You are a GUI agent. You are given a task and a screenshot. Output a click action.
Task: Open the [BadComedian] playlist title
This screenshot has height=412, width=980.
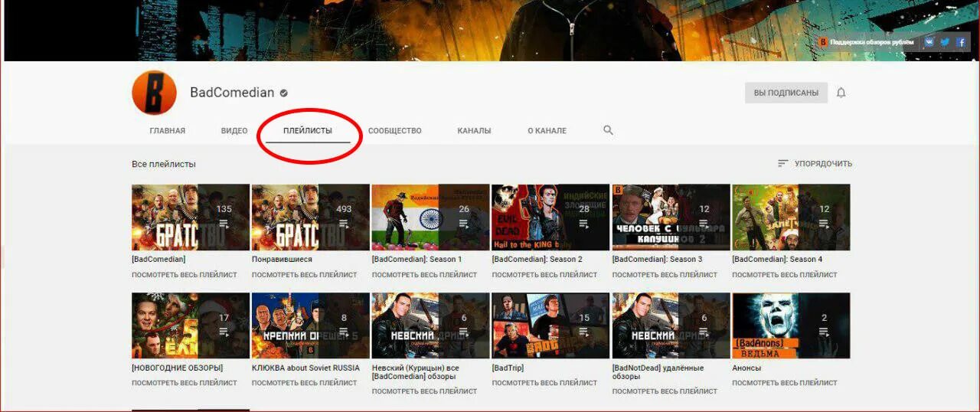click(158, 260)
